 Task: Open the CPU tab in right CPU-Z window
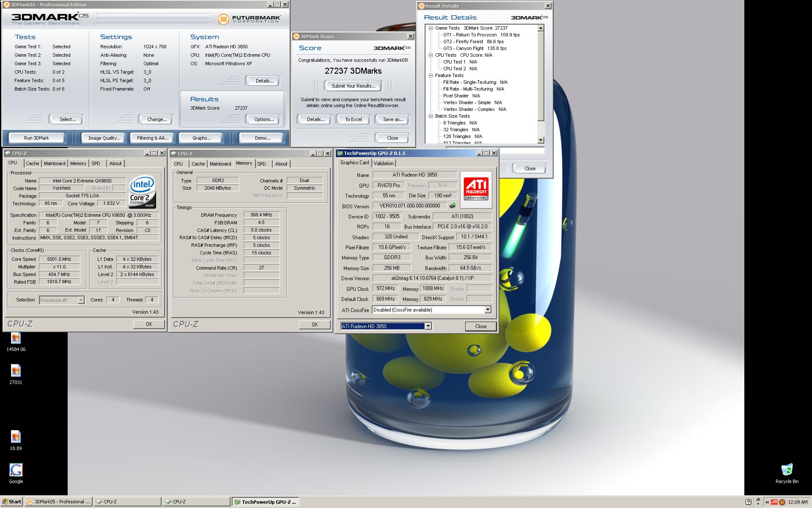tap(178, 164)
